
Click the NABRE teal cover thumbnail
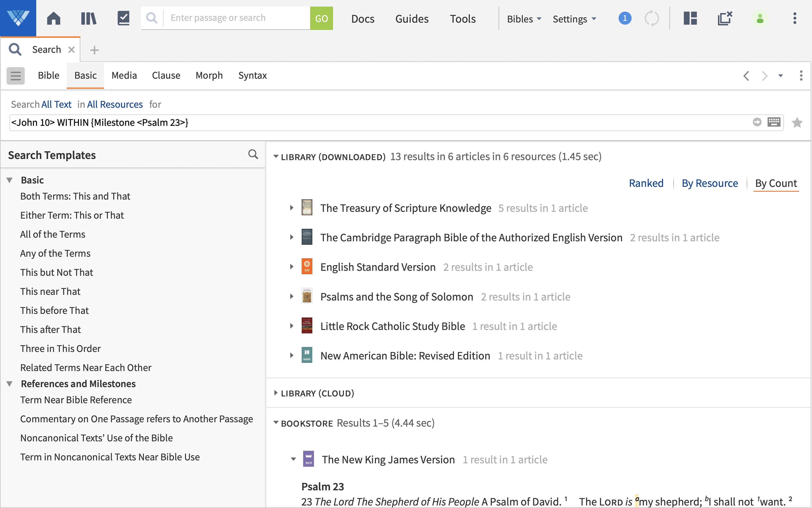tap(307, 355)
